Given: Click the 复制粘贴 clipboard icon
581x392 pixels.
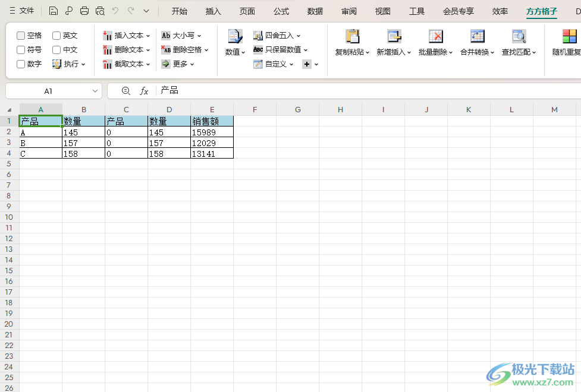Looking at the screenshot, I should pyautogui.click(x=352, y=37).
